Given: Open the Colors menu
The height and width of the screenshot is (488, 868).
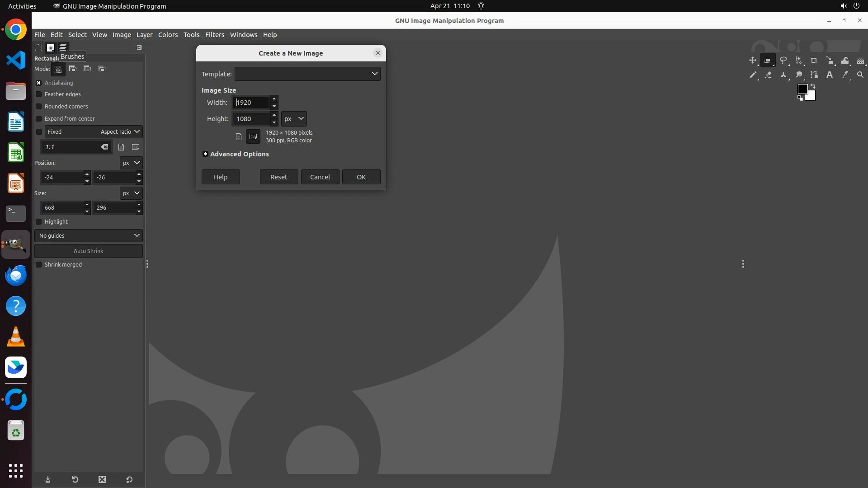Looking at the screenshot, I should coord(168,35).
